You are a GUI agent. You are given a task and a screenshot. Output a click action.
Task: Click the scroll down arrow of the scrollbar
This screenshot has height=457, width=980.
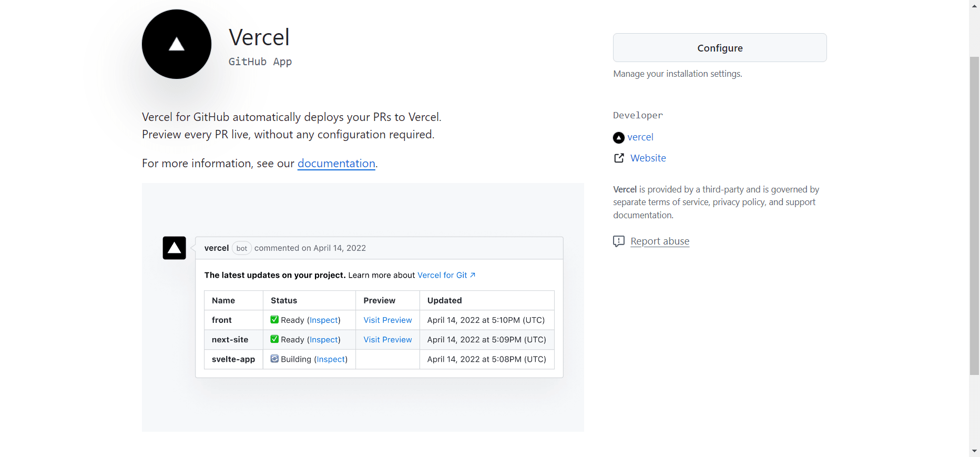click(975, 451)
